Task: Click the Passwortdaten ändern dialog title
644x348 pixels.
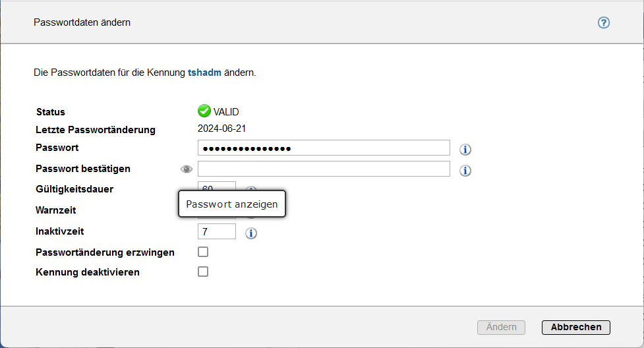Action: [x=82, y=22]
